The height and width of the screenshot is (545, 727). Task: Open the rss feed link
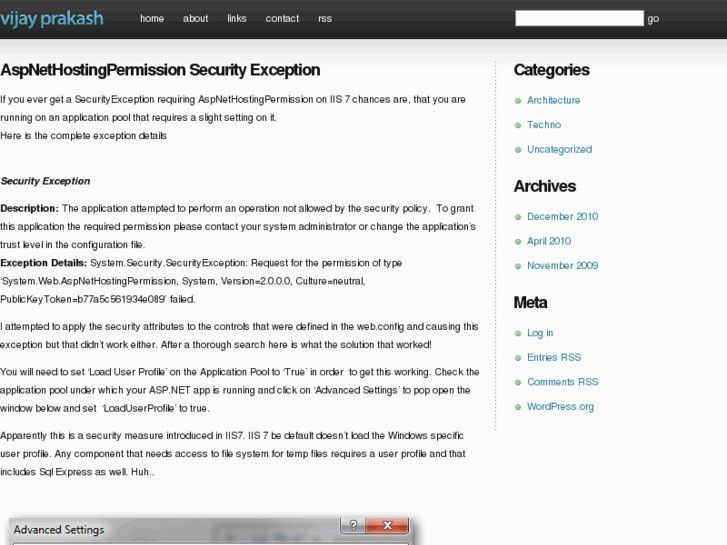click(325, 19)
